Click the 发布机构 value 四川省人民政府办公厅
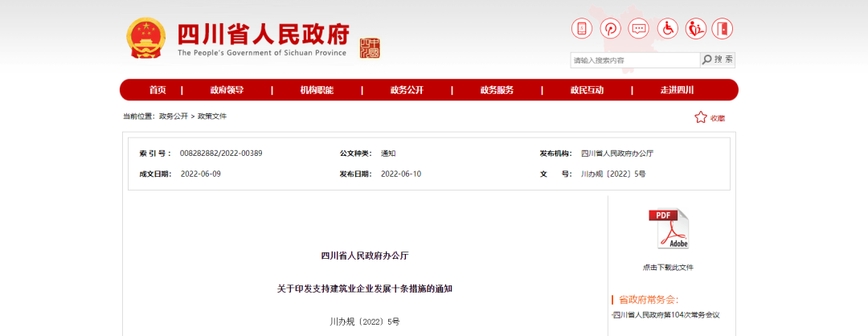The image size is (868, 336). coord(617,154)
